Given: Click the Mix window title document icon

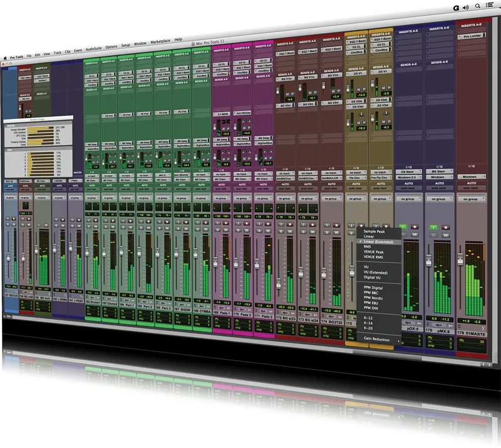Looking at the screenshot, I should 193,44.
